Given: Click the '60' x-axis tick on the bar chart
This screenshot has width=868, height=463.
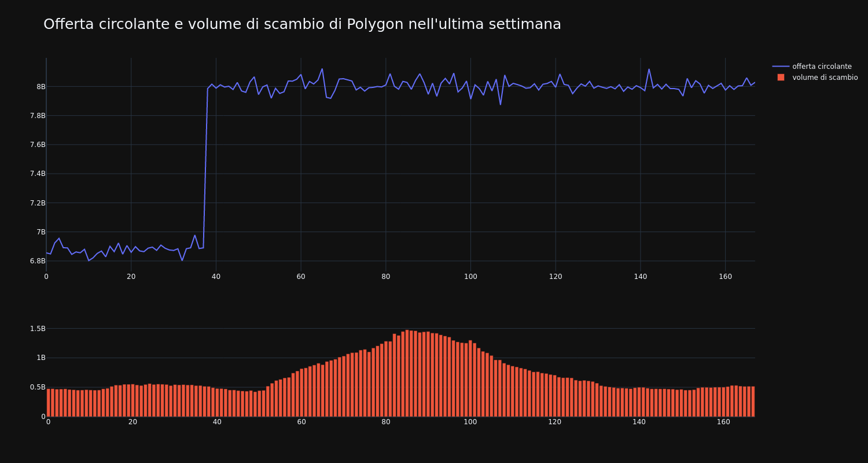Looking at the screenshot, I should click(301, 422).
